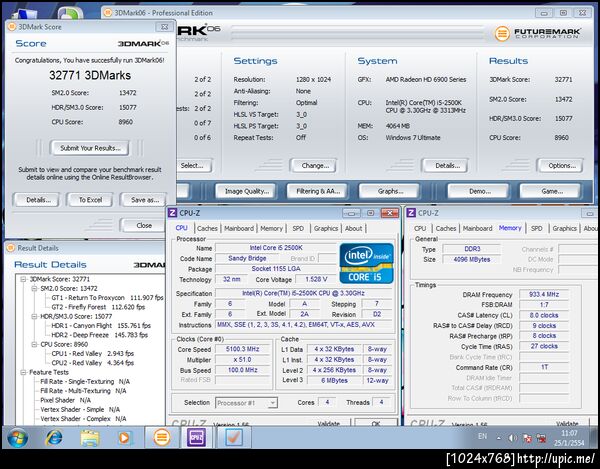The image size is (600, 469).
Task: Collapse the Feature Tests tree node
Action: (x=24, y=371)
